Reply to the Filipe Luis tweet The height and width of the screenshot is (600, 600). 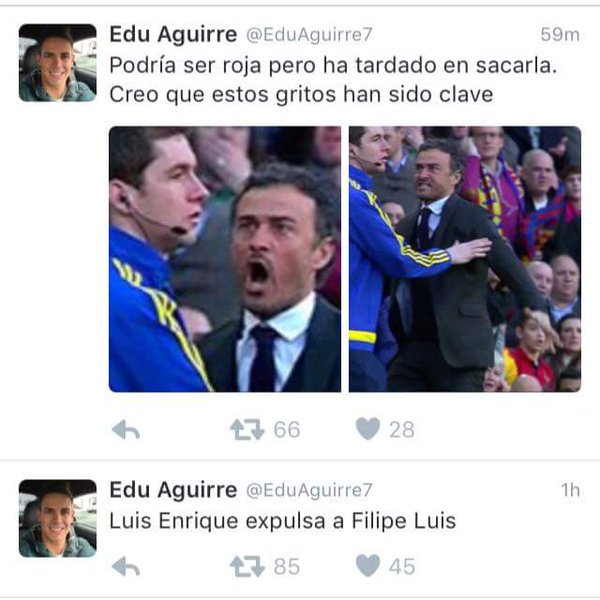126,566
